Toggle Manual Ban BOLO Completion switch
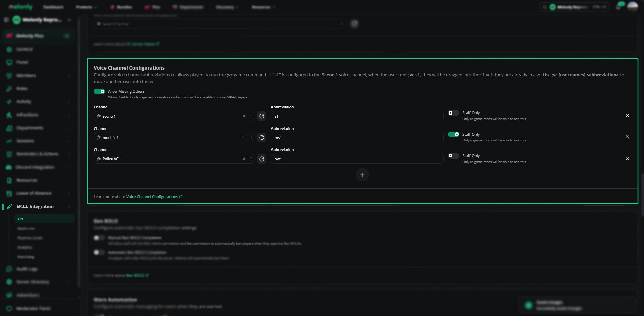The width and height of the screenshot is (644, 316). point(99,238)
